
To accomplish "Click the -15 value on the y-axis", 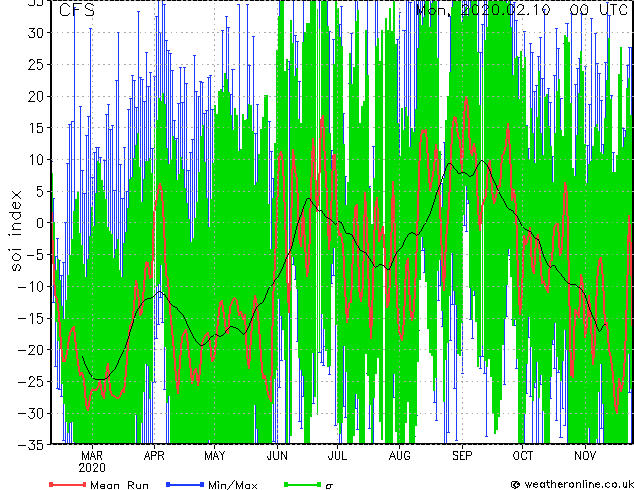I will (31, 318).
